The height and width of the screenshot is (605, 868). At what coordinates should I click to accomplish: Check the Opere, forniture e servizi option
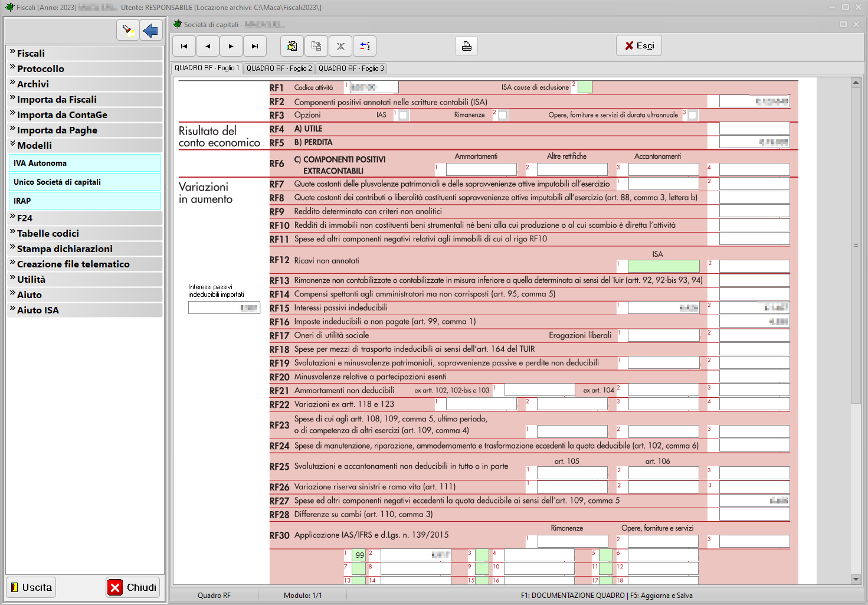tap(692, 115)
